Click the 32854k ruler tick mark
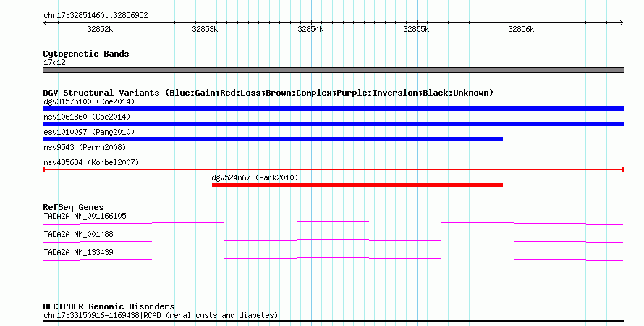Image resolution: width=644 pixels, height=326 pixels. (x=311, y=23)
